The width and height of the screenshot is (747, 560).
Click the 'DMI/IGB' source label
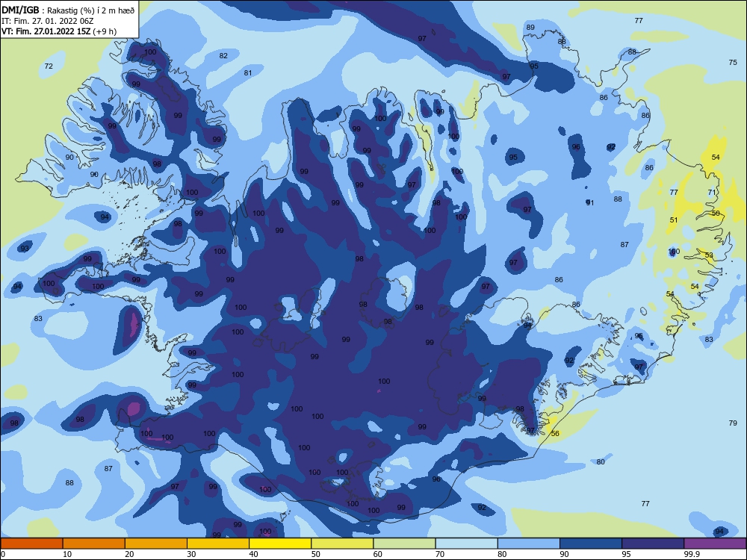point(20,10)
